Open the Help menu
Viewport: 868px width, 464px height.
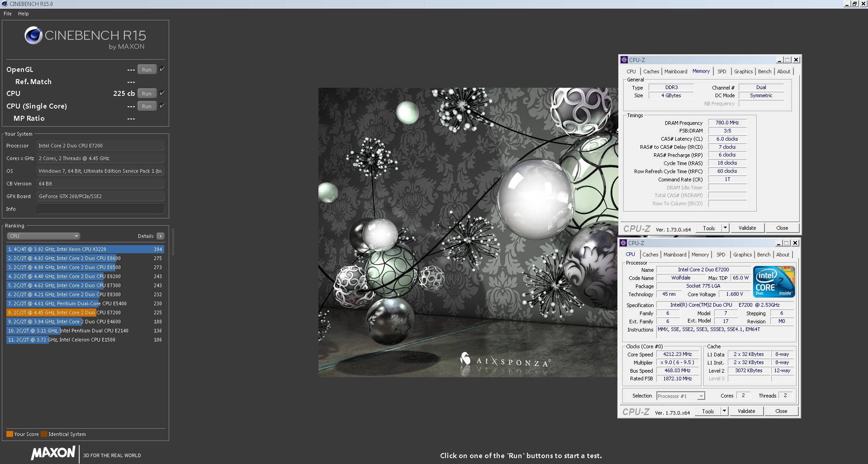(x=24, y=14)
